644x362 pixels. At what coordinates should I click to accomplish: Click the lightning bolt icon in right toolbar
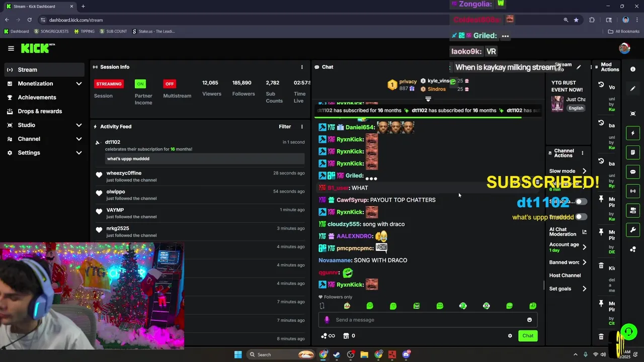(633, 133)
